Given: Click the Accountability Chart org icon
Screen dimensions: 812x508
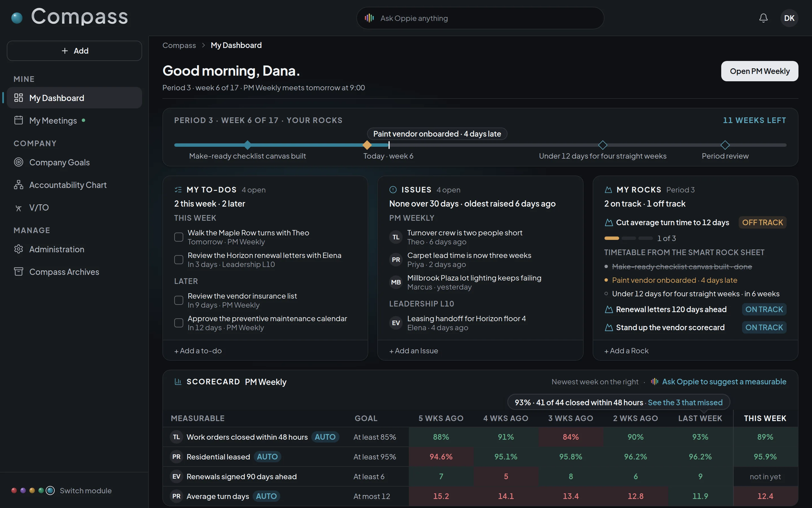Looking at the screenshot, I should [19, 185].
